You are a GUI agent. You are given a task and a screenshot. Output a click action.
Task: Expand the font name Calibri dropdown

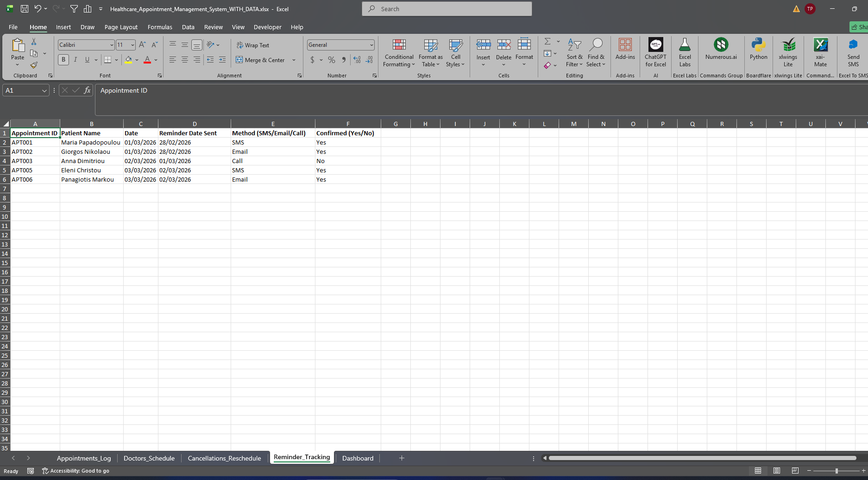coord(112,45)
